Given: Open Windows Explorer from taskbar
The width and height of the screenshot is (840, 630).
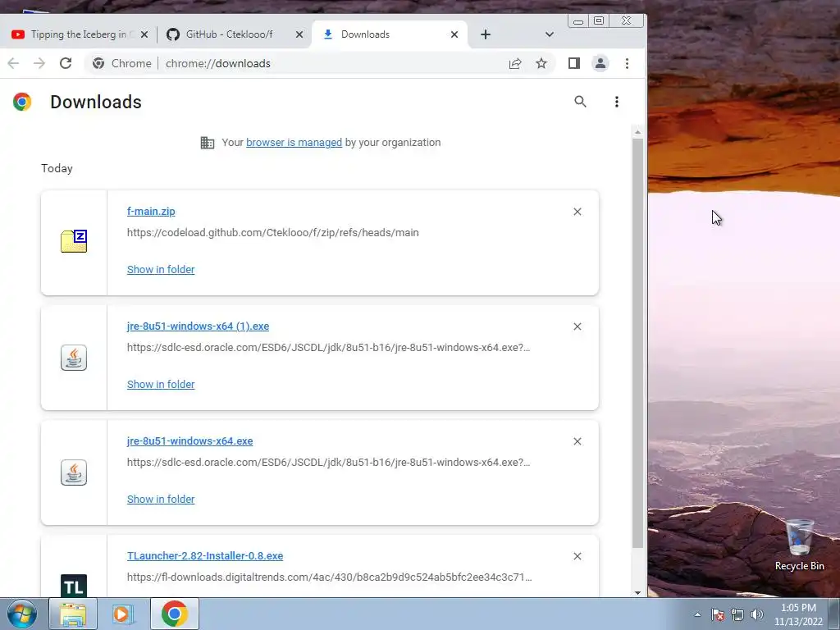Looking at the screenshot, I should pyautogui.click(x=73, y=614).
